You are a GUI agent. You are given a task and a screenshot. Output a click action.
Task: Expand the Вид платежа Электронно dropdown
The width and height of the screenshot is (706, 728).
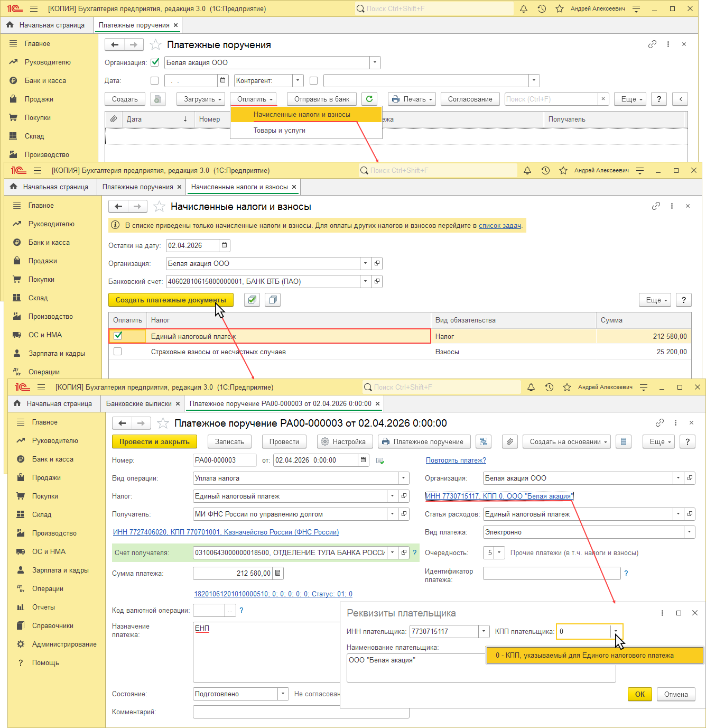pyautogui.click(x=689, y=532)
